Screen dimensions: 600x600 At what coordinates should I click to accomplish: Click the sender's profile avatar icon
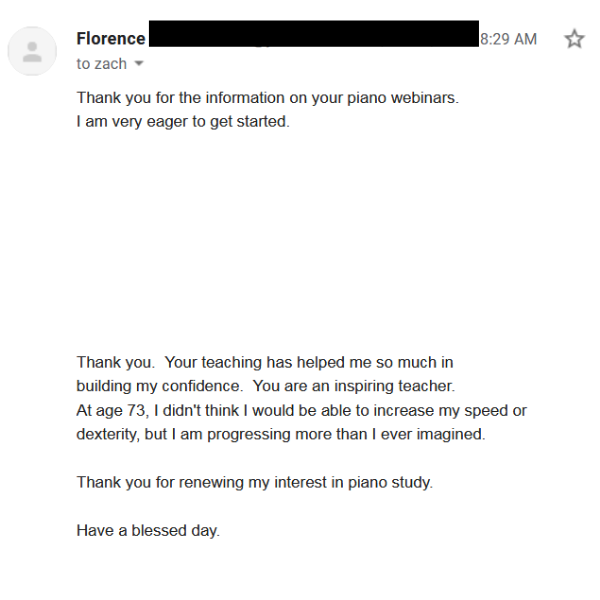click(32, 51)
